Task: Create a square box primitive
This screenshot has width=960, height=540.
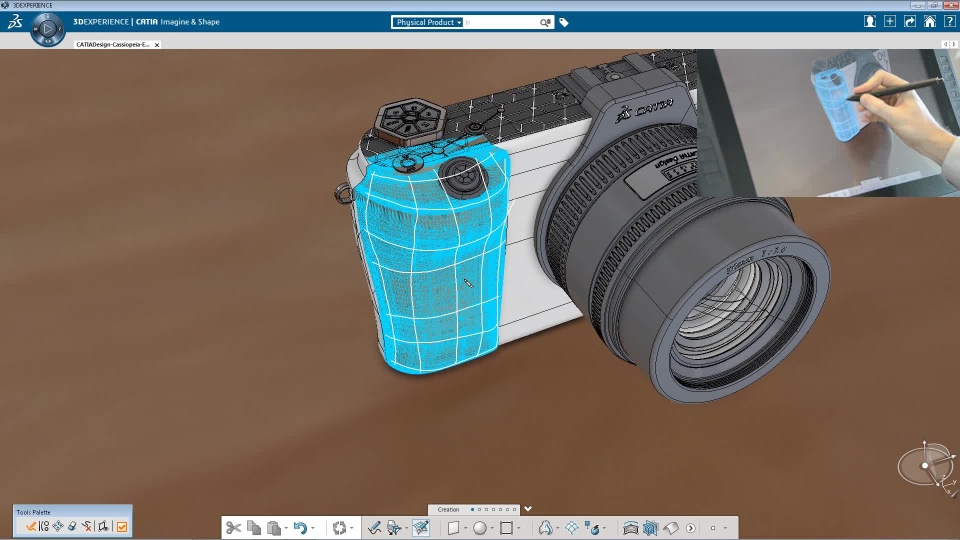Action: tap(506, 528)
